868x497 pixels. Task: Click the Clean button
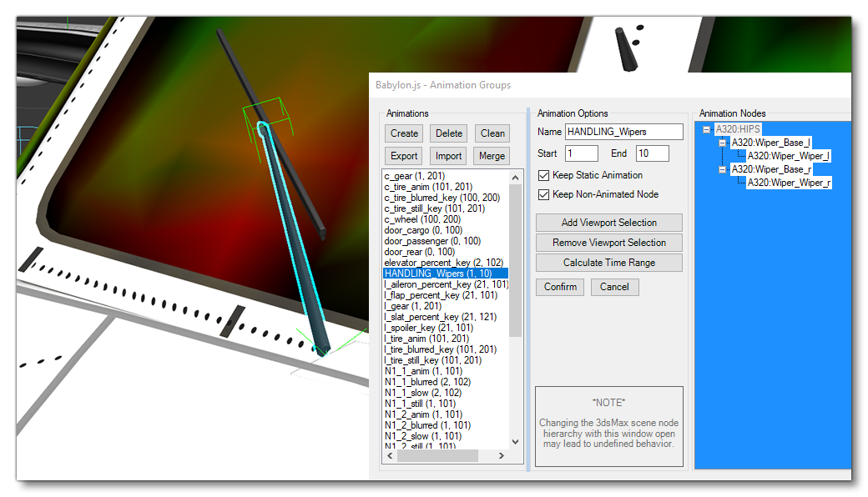point(492,133)
